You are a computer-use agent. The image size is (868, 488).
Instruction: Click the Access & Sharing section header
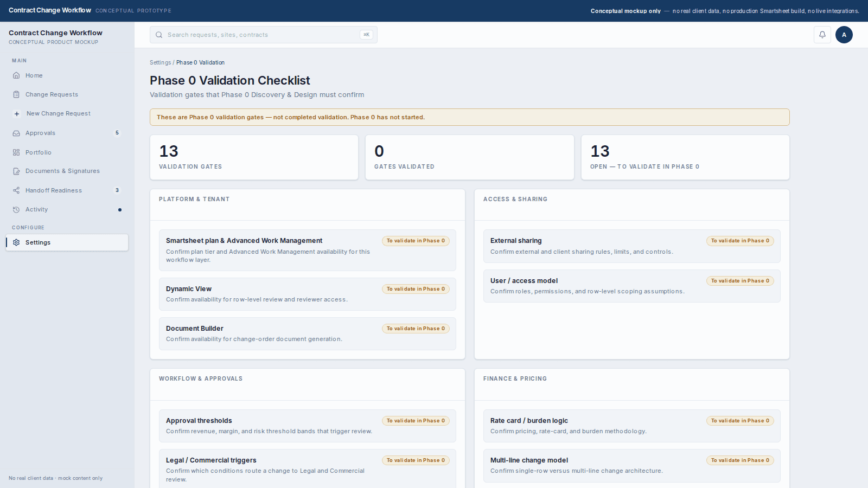515,200
